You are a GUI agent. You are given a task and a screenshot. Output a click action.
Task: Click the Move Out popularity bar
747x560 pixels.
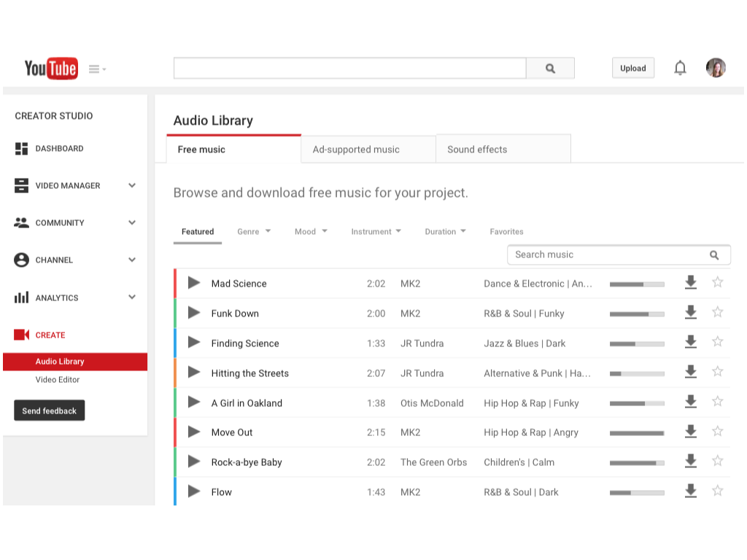(x=637, y=433)
